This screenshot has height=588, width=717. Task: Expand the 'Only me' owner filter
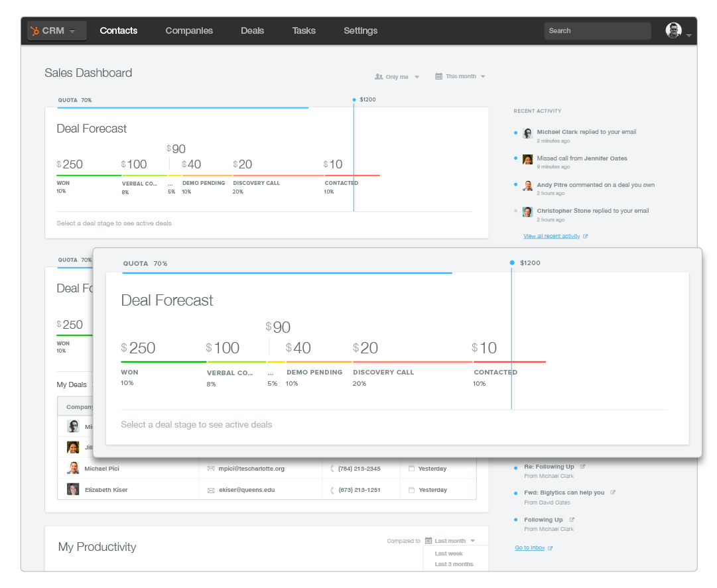tap(397, 77)
